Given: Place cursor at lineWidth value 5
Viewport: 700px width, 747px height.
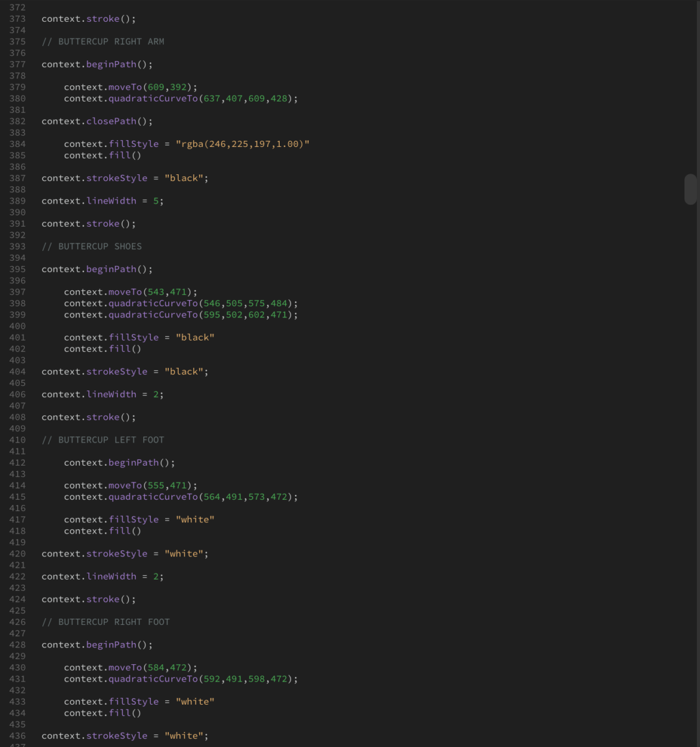Looking at the screenshot, I should point(156,201).
